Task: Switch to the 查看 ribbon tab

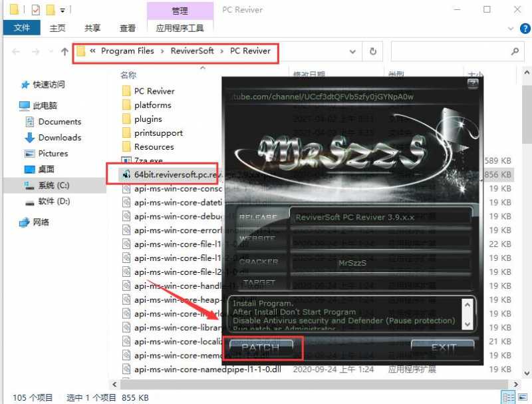Action: pyautogui.click(x=127, y=29)
